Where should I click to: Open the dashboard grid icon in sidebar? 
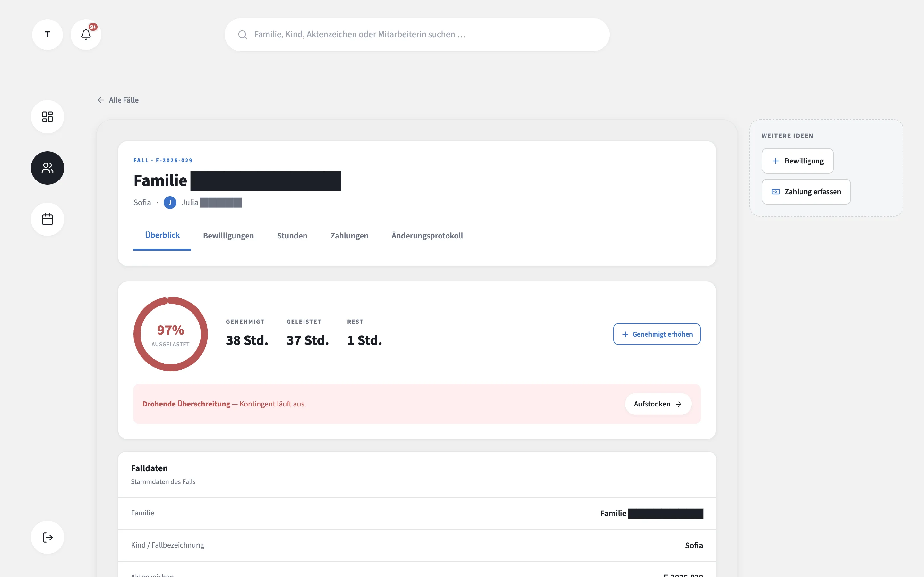(x=47, y=117)
